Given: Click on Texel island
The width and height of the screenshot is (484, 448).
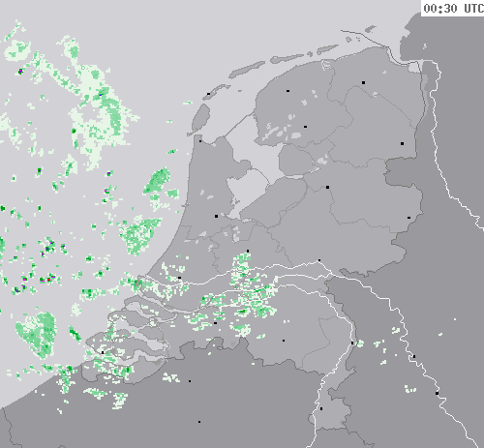Looking at the screenshot, I should point(200,119).
